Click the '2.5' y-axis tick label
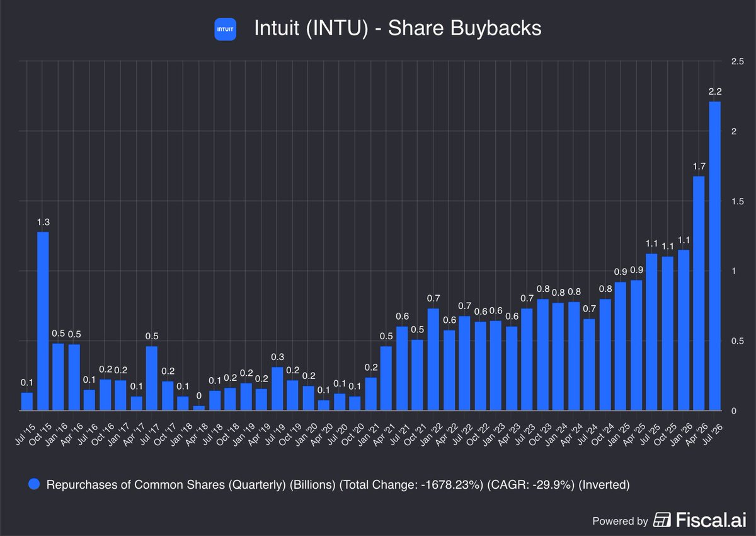Image resolution: width=756 pixels, height=536 pixels. click(x=737, y=61)
